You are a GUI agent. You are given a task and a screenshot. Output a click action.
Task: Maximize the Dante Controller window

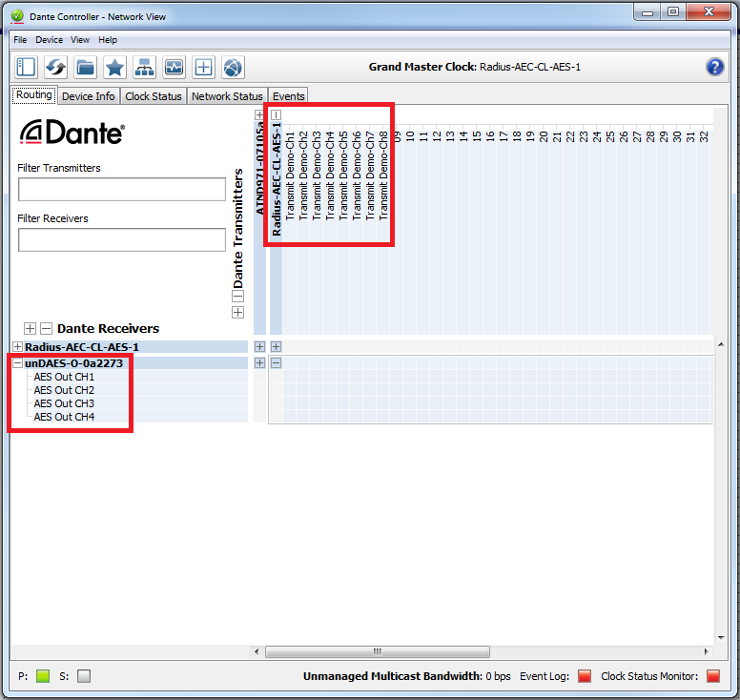click(673, 11)
